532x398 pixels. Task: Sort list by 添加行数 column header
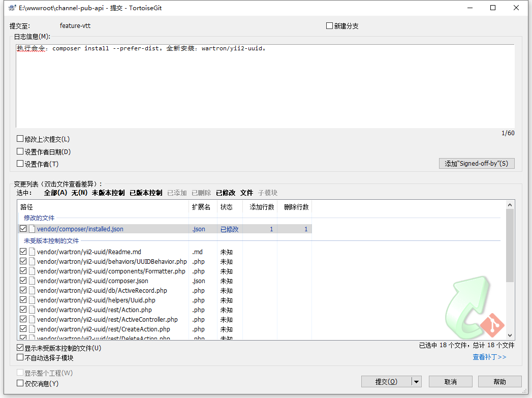260,207
